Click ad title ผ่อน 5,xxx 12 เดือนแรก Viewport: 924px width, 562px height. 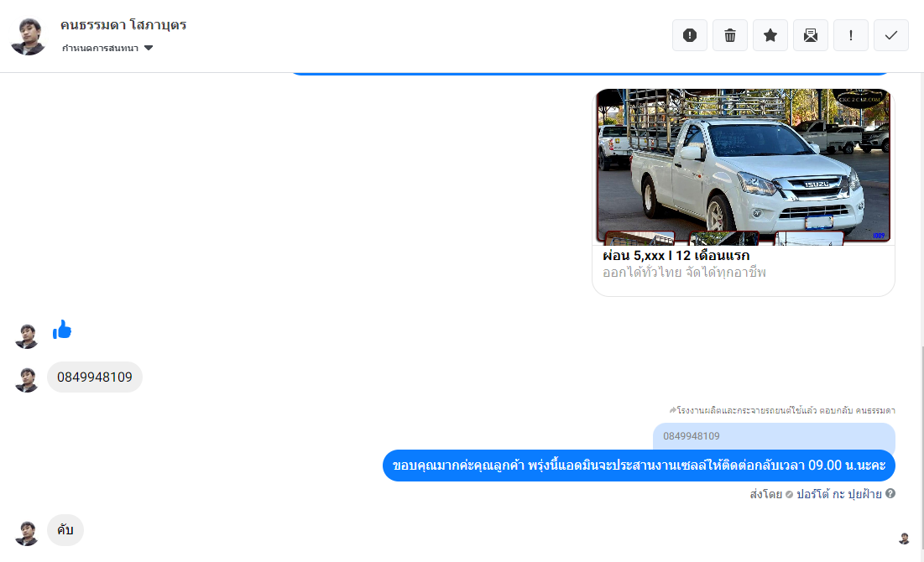[676, 256]
